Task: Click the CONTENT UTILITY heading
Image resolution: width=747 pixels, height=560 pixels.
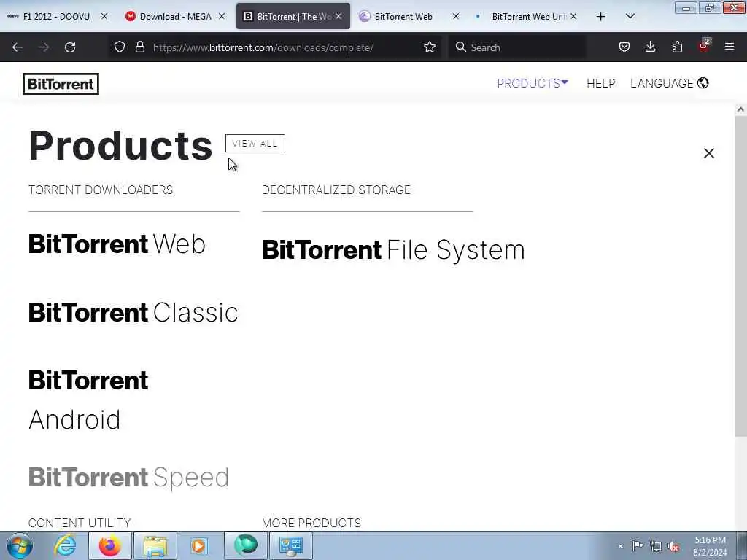Action: 80,523
